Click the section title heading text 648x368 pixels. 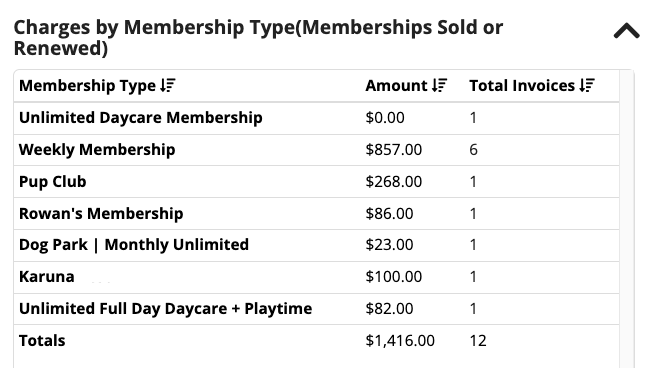click(258, 38)
